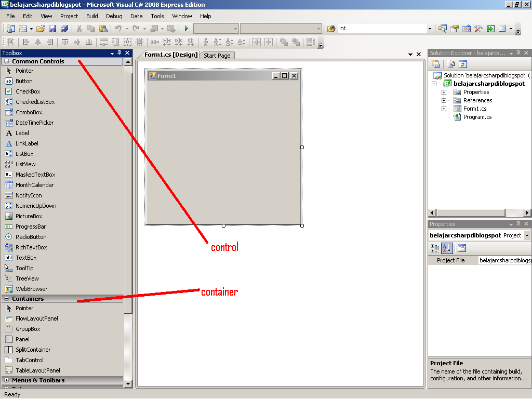Image resolution: width=532 pixels, height=399 pixels.
Task: Click the Start Debugging green arrow
Action: click(186, 29)
